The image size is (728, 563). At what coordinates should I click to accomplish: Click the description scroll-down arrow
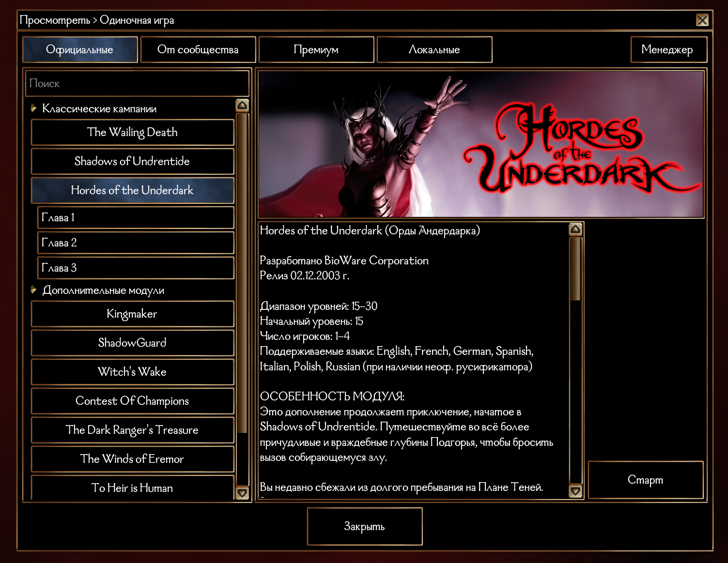(x=575, y=491)
